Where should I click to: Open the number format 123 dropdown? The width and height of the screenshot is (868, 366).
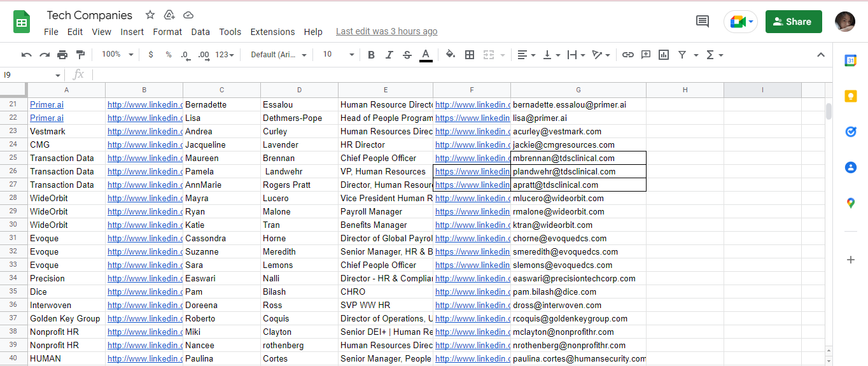tap(225, 55)
